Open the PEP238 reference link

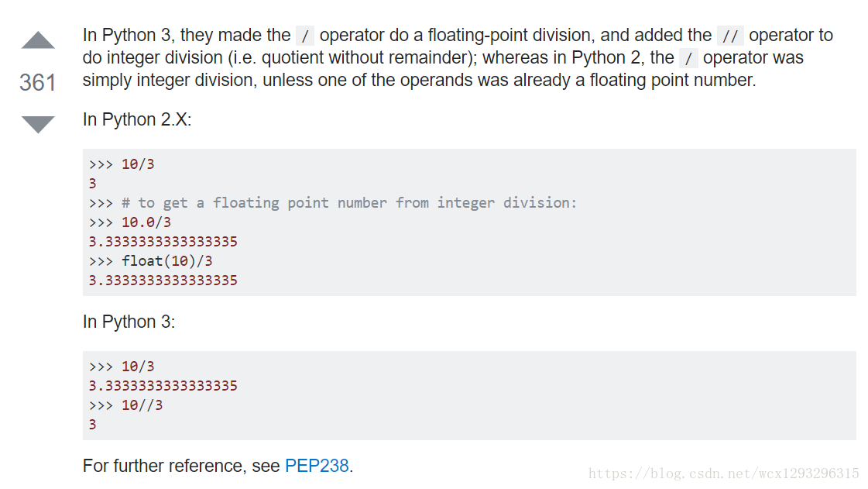click(317, 466)
